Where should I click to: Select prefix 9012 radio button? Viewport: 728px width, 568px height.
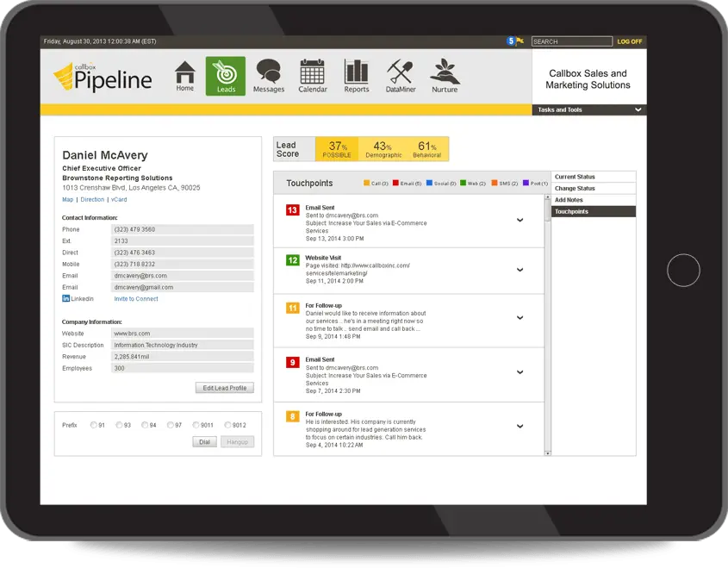[x=227, y=425]
